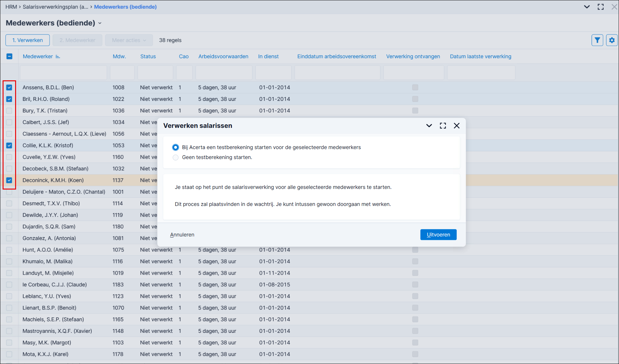Collapse the dialog with its chevron icon

coord(429,126)
